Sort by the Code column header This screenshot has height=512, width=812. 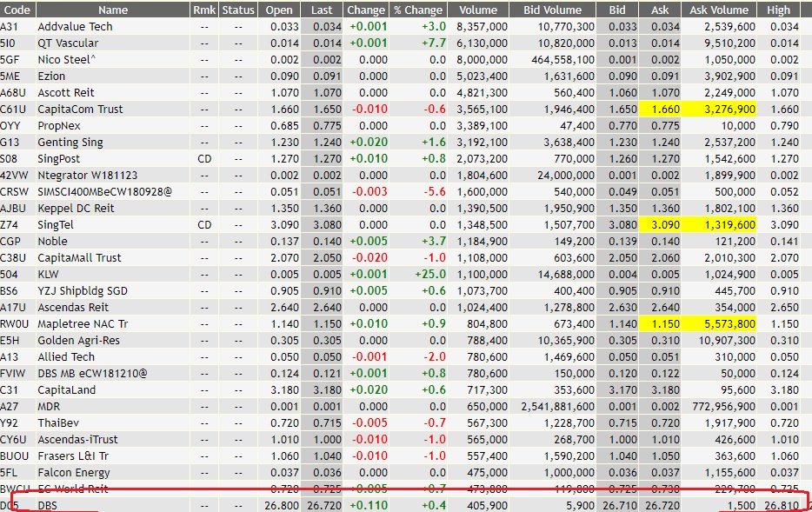point(17,10)
